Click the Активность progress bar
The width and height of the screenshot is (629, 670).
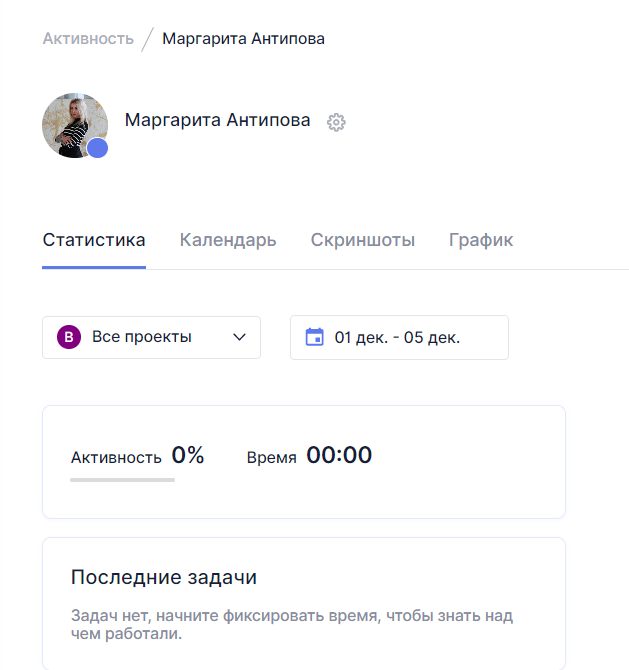123,480
